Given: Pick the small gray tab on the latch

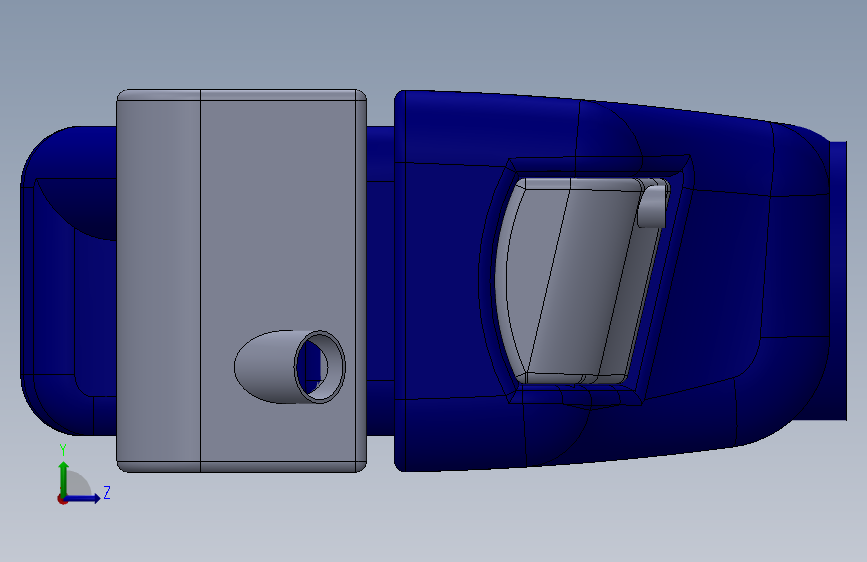Looking at the screenshot, I should 652,206.
